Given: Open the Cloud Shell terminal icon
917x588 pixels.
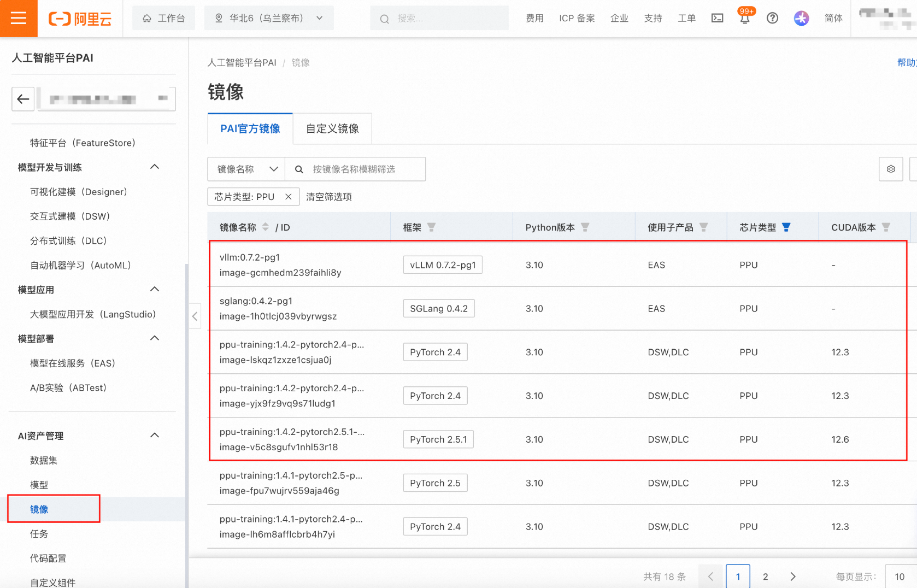Looking at the screenshot, I should (x=717, y=18).
